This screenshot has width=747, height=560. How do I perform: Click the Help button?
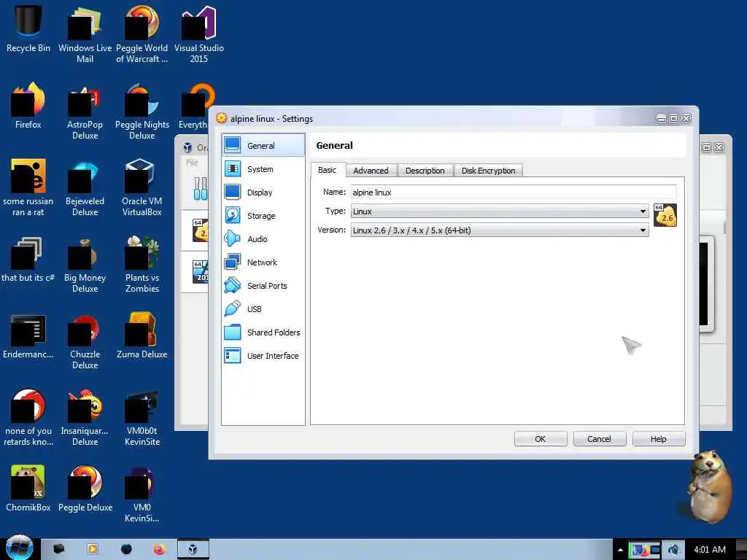659,438
